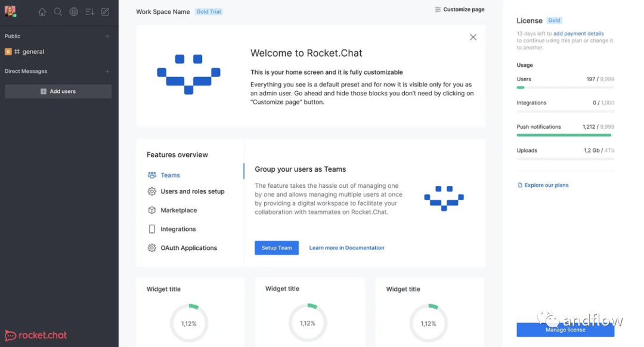Viewport: 644px width, 347px height.
Task: Click the Integrations usage progress bar
Action: pyautogui.click(x=565, y=111)
